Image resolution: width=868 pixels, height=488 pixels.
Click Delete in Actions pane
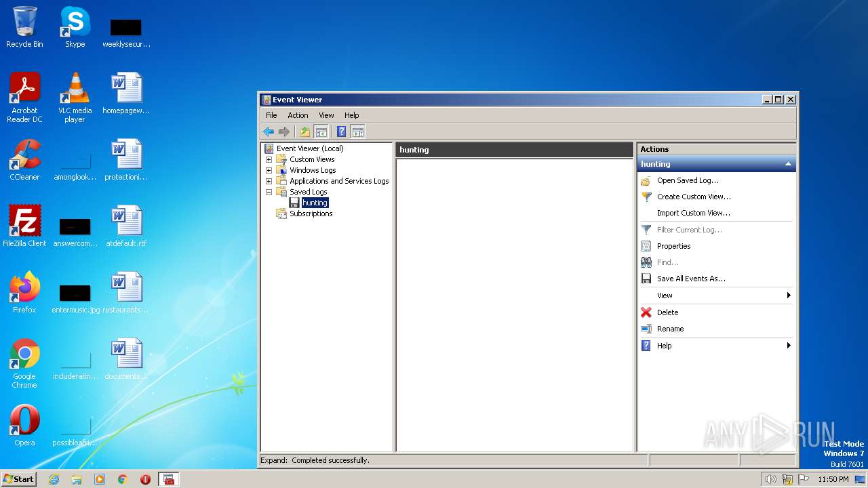coord(667,312)
